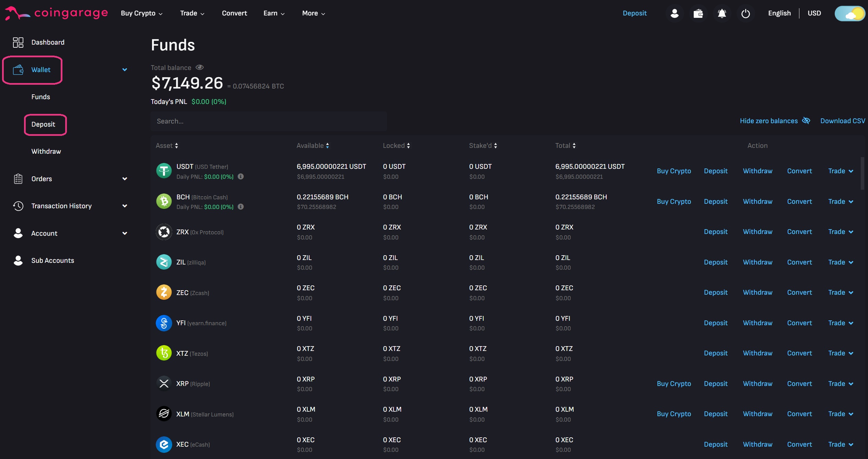The image size is (868, 459).
Task: Click Withdraw for USDT row
Action: coord(758,171)
